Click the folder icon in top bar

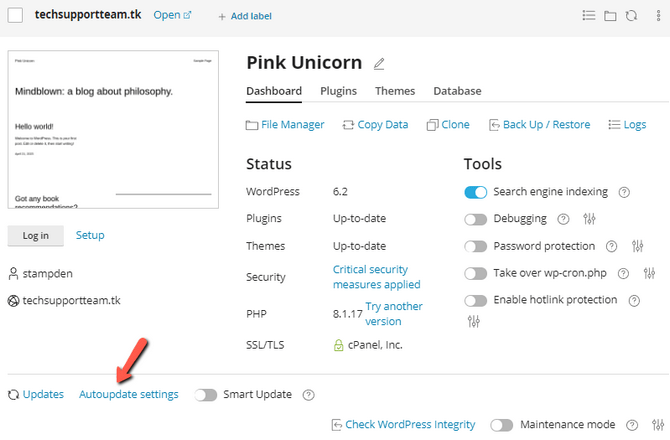point(610,16)
